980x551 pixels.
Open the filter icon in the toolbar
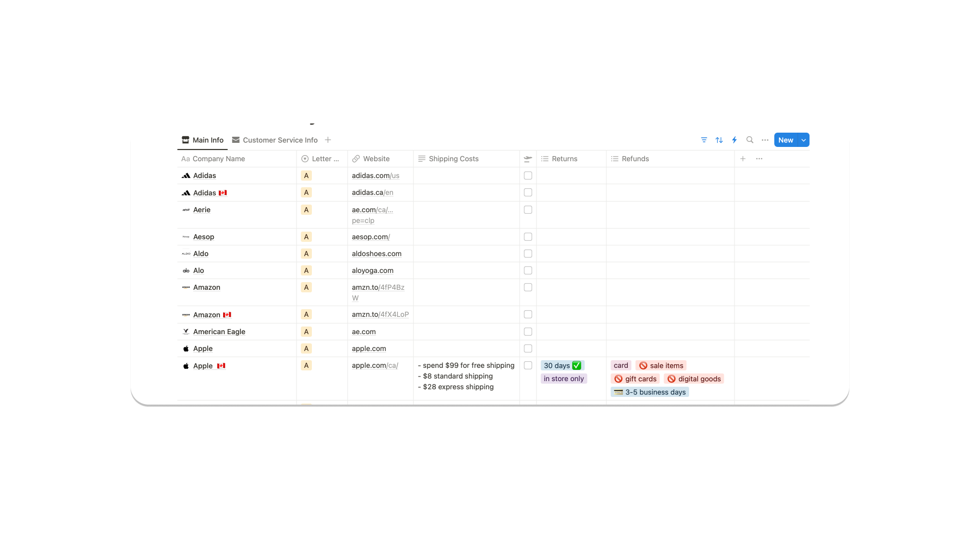tap(704, 140)
